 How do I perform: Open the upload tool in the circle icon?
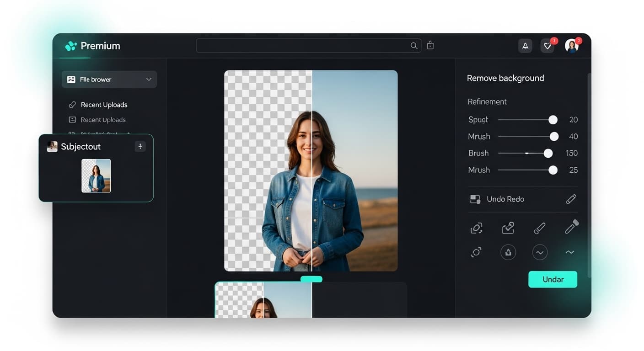tap(508, 252)
